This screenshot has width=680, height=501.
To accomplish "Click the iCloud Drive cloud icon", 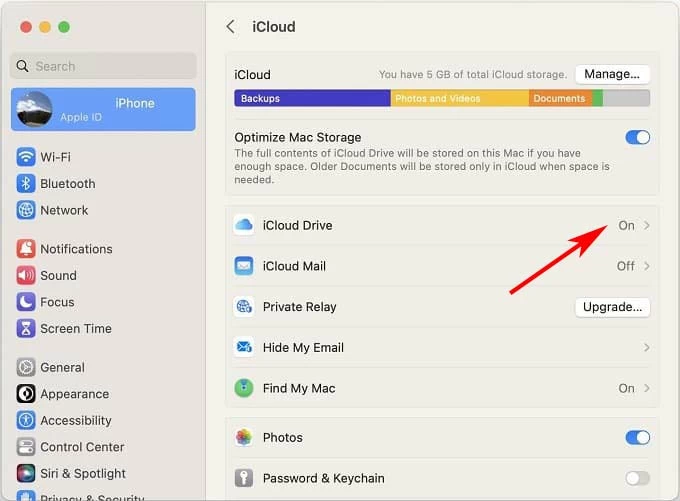I will coord(244,226).
